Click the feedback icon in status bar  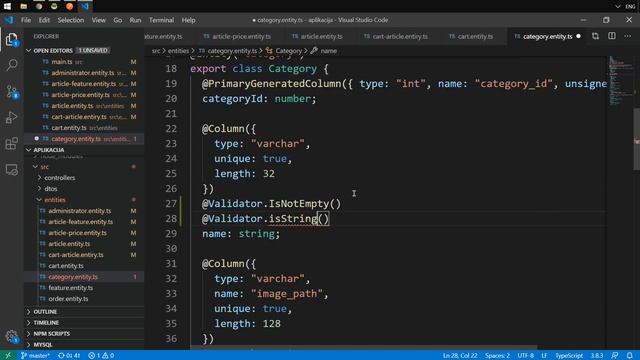point(615,356)
